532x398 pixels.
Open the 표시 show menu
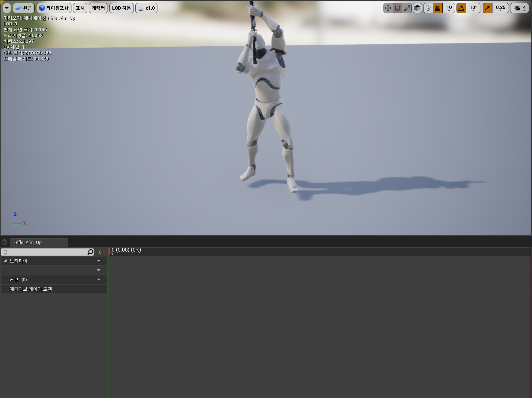click(x=80, y=8)
